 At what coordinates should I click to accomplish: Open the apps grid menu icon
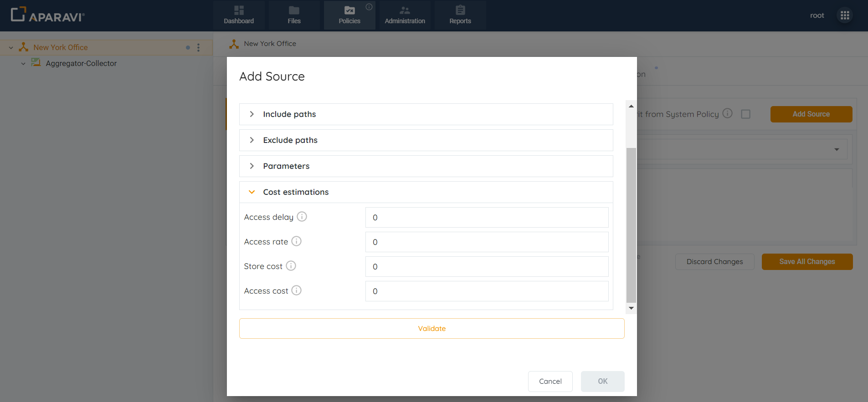click(845, 15)
